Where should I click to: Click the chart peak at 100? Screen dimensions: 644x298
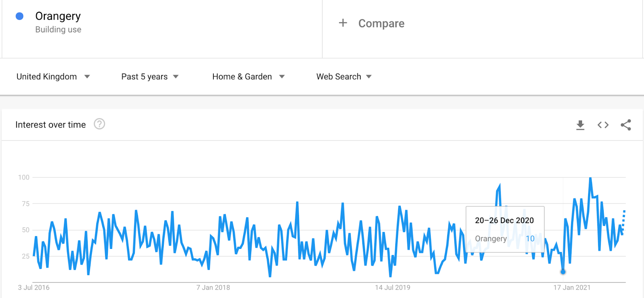590,178
